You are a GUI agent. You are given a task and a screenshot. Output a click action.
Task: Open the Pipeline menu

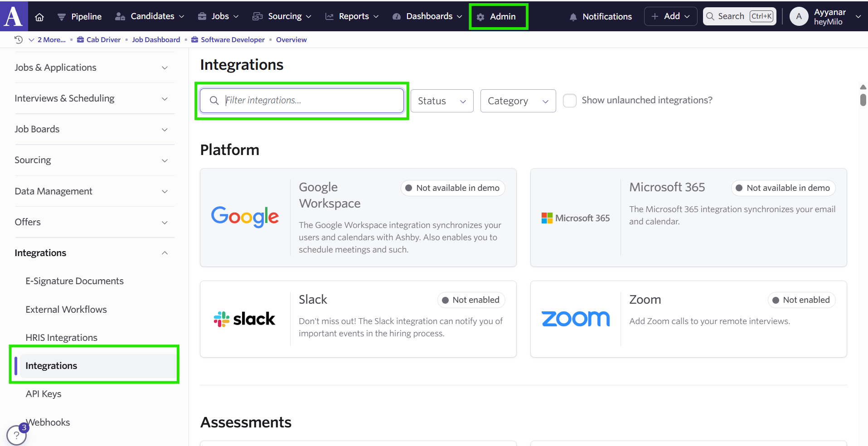pyautogui.click(x=80, y=16)
